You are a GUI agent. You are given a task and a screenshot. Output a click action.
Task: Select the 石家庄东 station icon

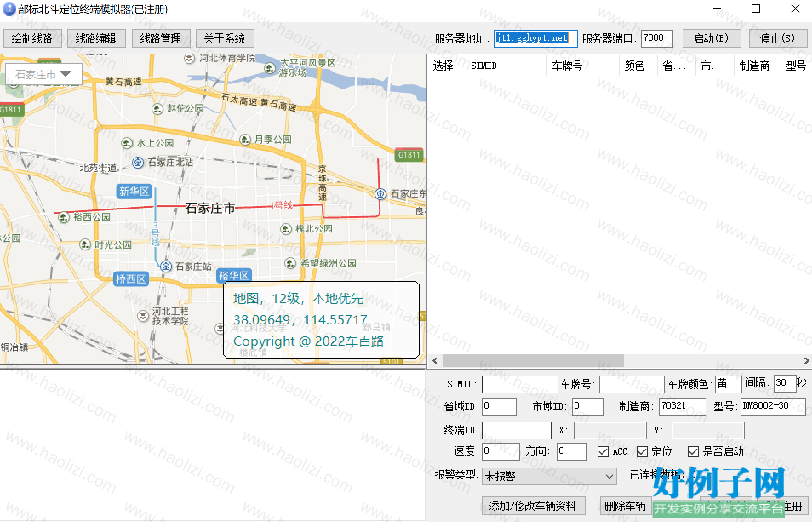pos(380,194)
